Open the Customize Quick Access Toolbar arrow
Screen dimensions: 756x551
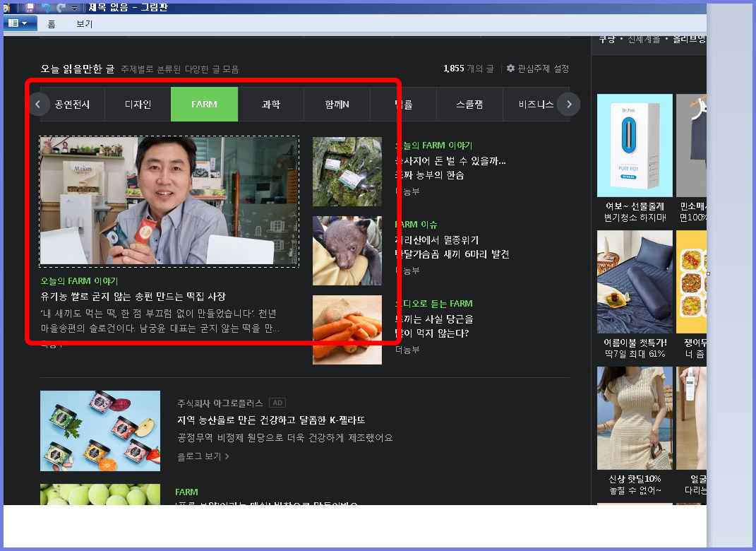tap(74, 8)
